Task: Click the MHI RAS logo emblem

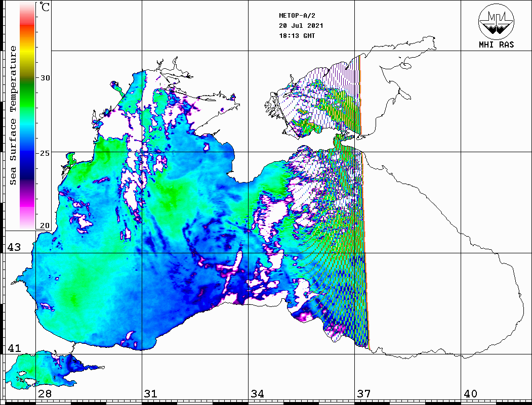Action: click(496, 21)
